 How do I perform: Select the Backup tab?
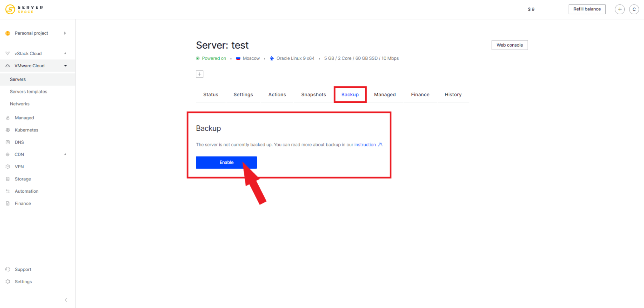pyautogui.click(x=350, y=95)
